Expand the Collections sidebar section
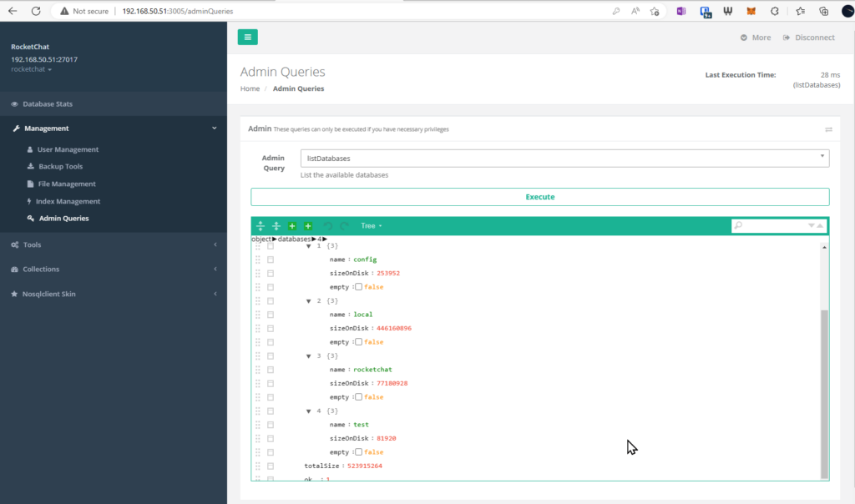Screen dimensions: 855x504 (114, 270)
